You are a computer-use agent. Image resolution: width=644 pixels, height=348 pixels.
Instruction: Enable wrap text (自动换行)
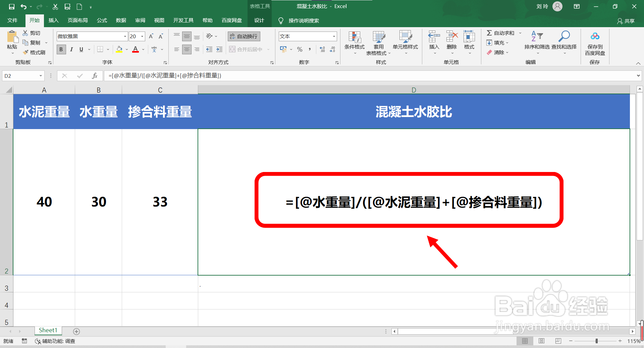[244, 36]
